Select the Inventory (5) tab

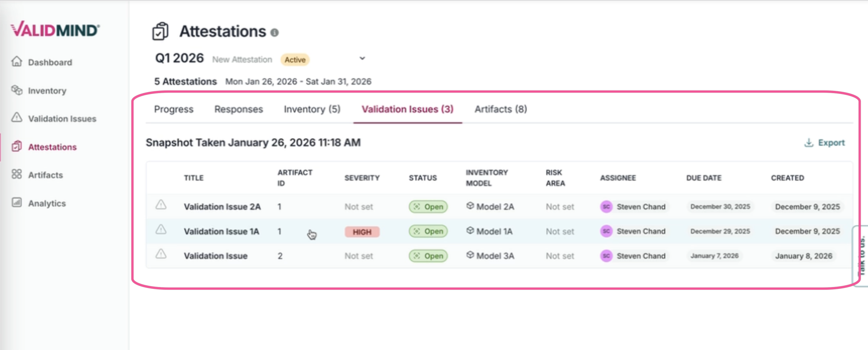(x=312, y=109)
